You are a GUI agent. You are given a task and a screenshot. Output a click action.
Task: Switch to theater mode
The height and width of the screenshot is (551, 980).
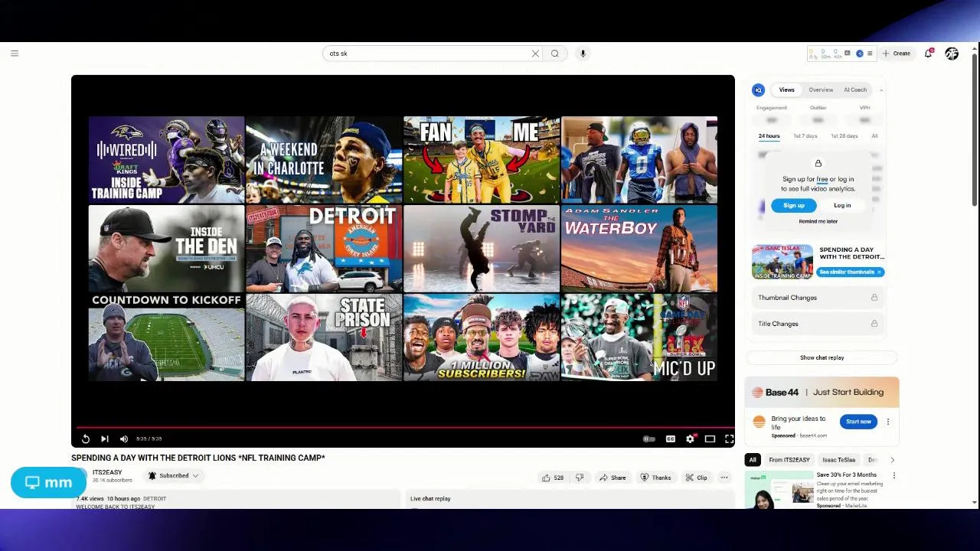[710, 439]
